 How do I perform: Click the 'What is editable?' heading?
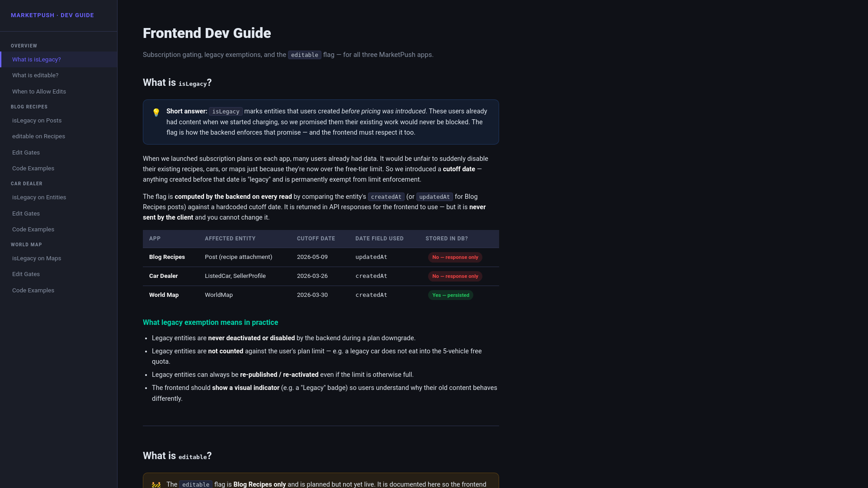pyautogui.click(x=177, y=456)
